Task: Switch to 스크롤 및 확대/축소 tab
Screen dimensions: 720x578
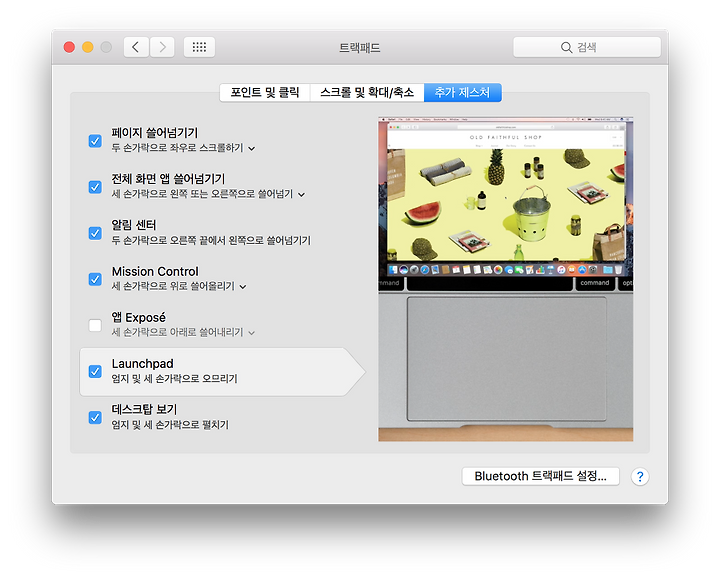Action: (367, 93)
